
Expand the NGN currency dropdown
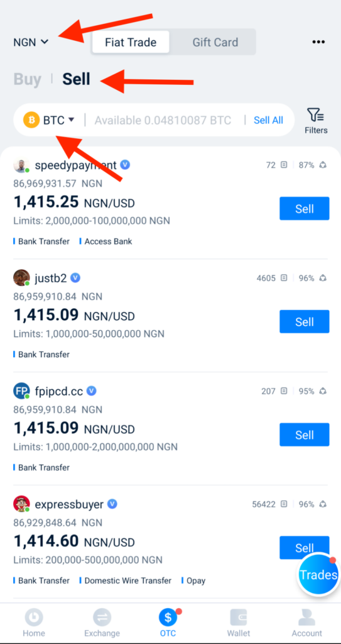coord(31,42)
